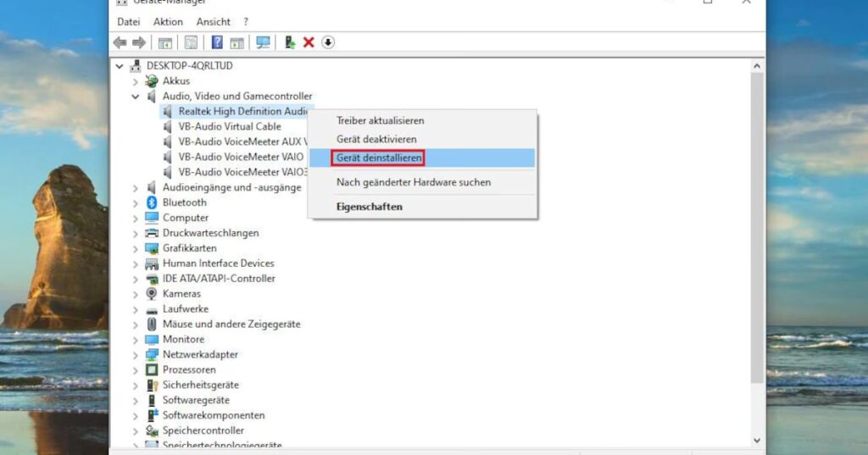Open the Ansicht menu

(x=213, y=21)
